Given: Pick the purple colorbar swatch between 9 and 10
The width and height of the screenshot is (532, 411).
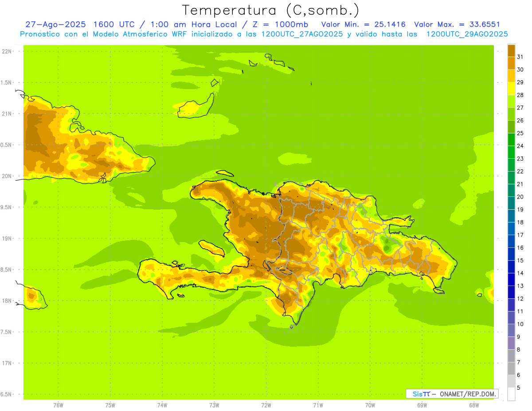Looking at the screenshot, I should 511,330.
